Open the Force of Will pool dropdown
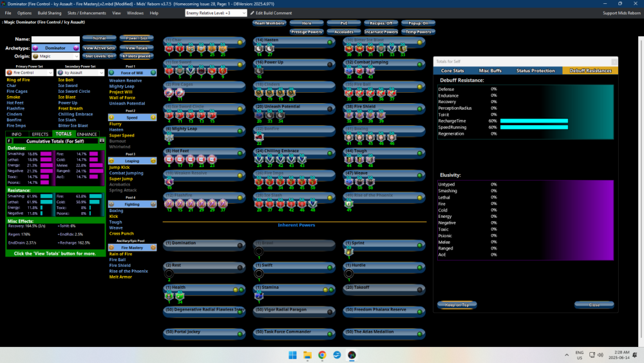Screen dimensions: 644x363 coord(132,73)
